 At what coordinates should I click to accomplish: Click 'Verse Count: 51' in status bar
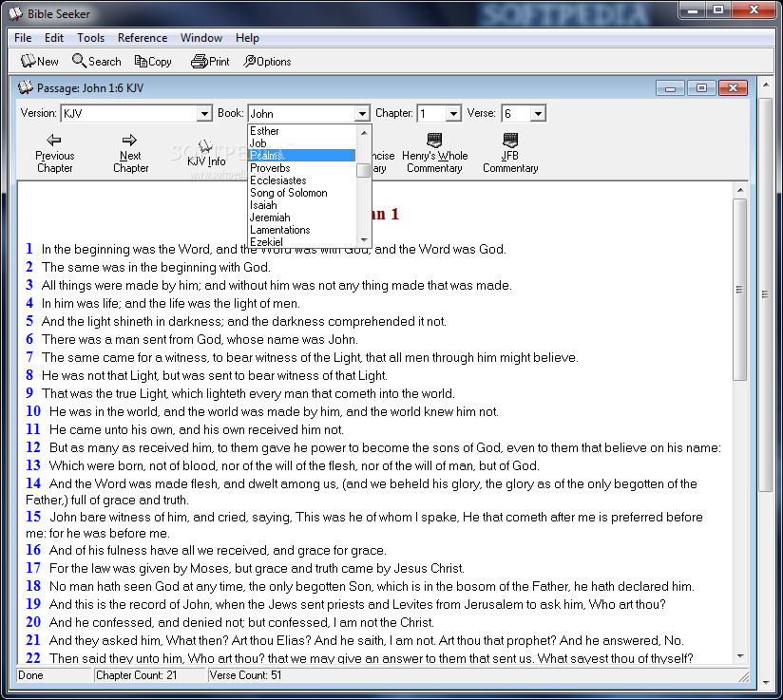245,675
